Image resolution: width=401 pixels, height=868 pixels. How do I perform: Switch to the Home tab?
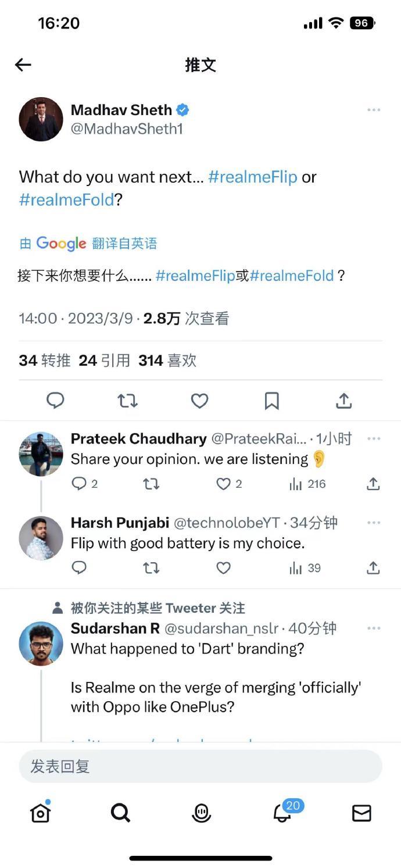tap(39, 813)
